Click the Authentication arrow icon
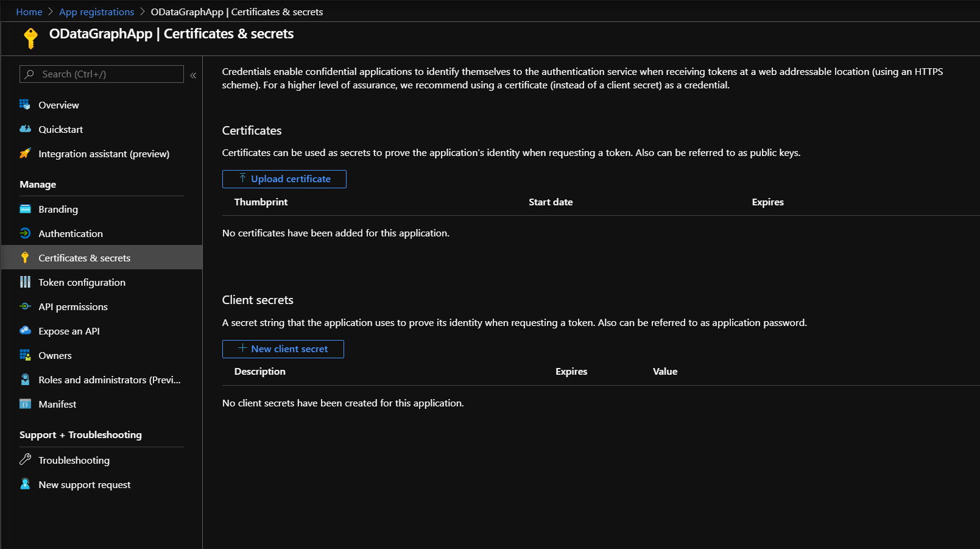 [25, 233]
